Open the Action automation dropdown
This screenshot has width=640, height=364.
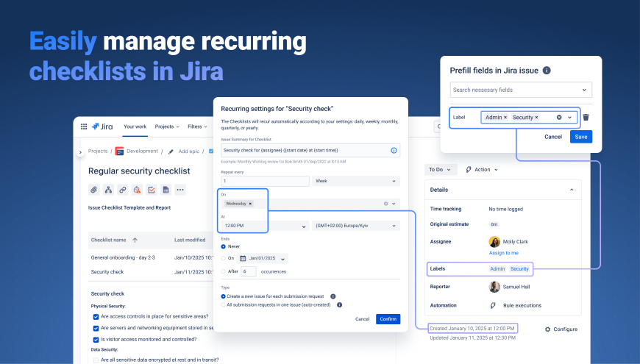(482, 170)
